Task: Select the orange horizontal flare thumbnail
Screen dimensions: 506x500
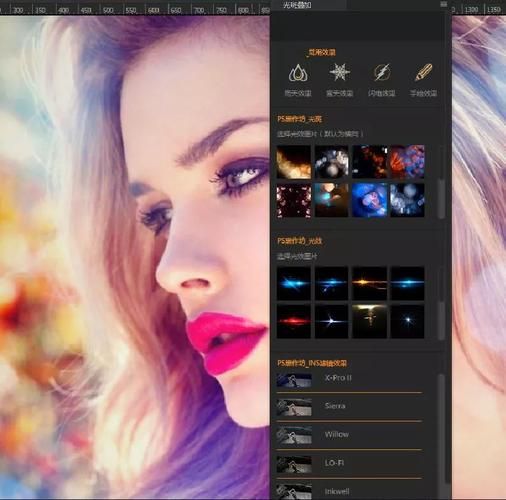Action: (369, 283)
